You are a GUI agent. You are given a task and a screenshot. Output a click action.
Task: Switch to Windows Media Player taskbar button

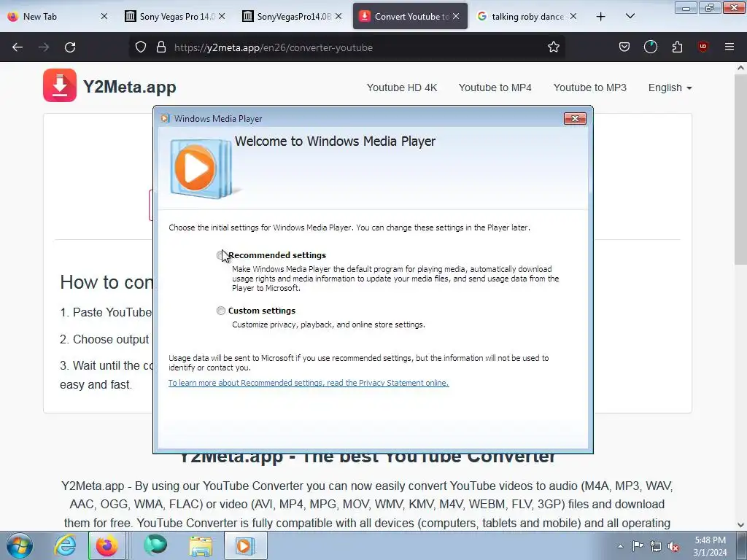pos(246,545)
